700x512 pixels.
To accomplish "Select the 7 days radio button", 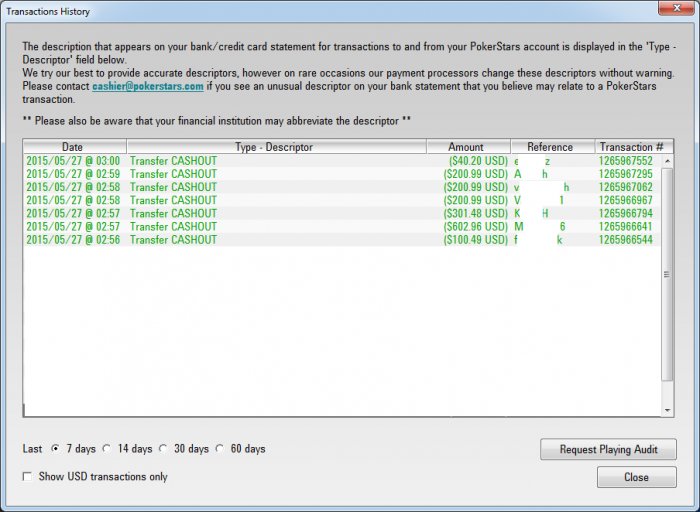I will [x=55, y=449].
